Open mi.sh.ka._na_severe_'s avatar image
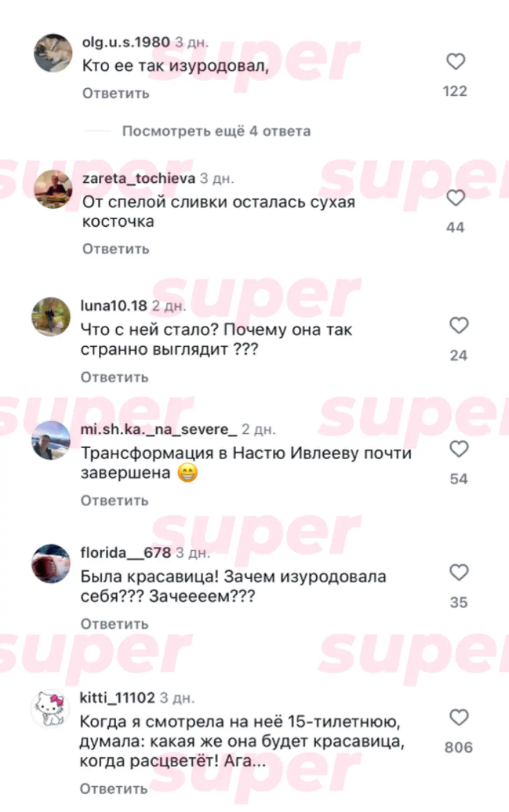The width and height of the screenshot is (509, 812). pos(51,440)
